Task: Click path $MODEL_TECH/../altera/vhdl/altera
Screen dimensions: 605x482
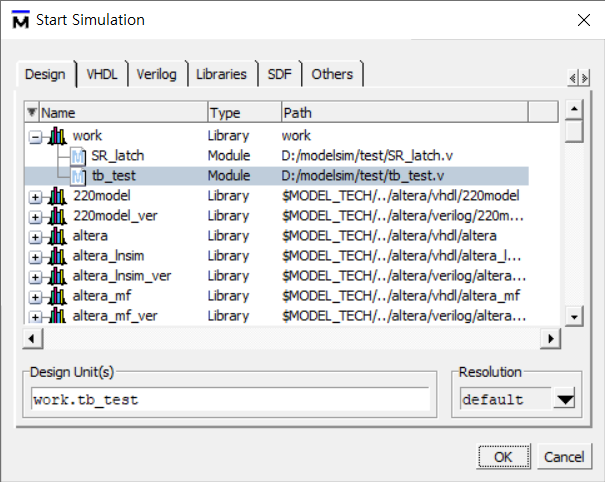Action: tap(389, 236)
